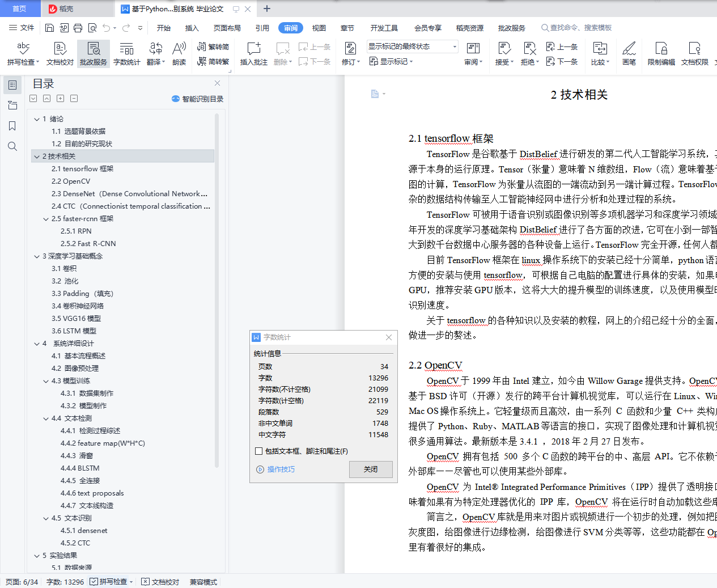Viewport: 717px width, 588px height.
Task: Open the 拼写检查 spell check tool
Action: coord(23,54)
